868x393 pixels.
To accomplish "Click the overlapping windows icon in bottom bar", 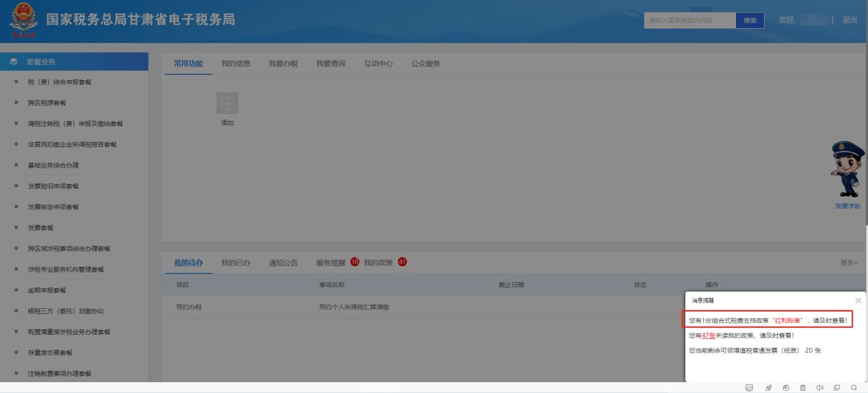I will click(x=837, y=388).
